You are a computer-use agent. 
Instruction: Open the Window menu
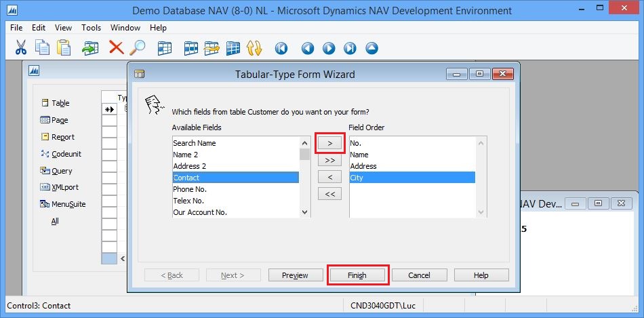(125, 28)
